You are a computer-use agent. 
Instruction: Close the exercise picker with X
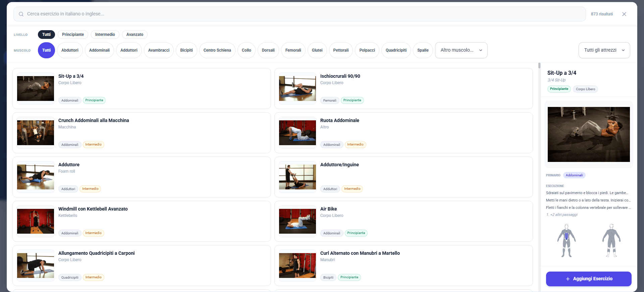624,14
